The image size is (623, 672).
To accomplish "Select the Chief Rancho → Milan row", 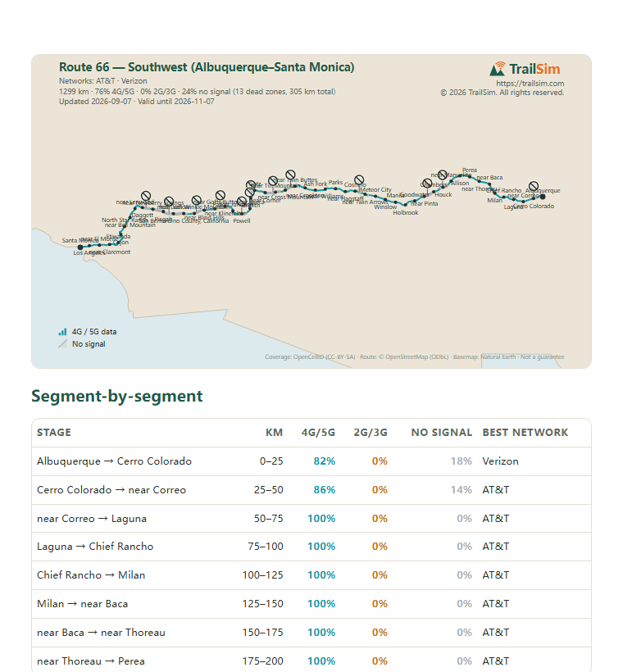I will click(x=311, y=575).
